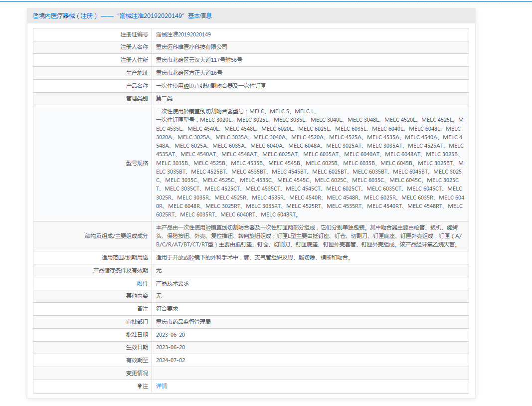Viewport: 532px width, 406px height.
Task: Click the 注册人名称 row label
Action: coord(134,47)
